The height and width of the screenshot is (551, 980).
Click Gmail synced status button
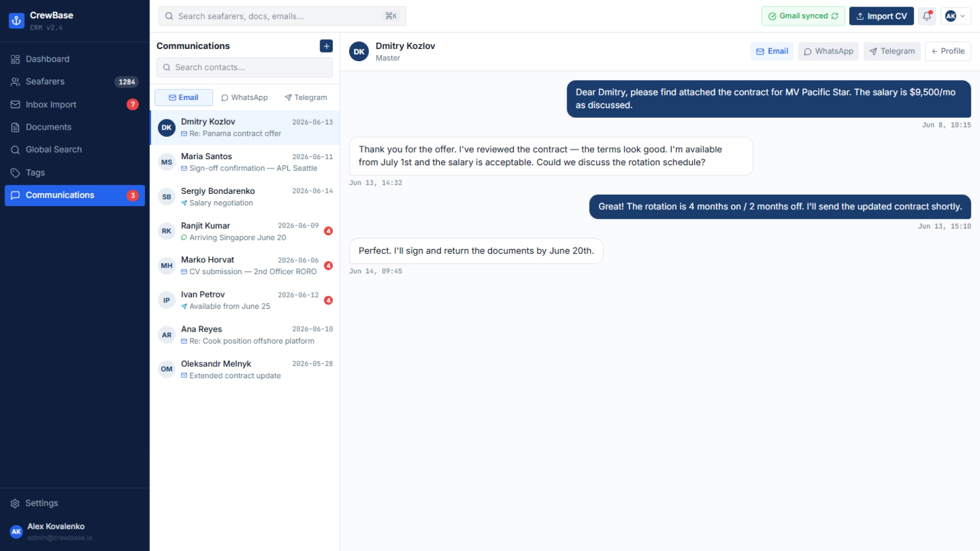[x=803, y=16]
